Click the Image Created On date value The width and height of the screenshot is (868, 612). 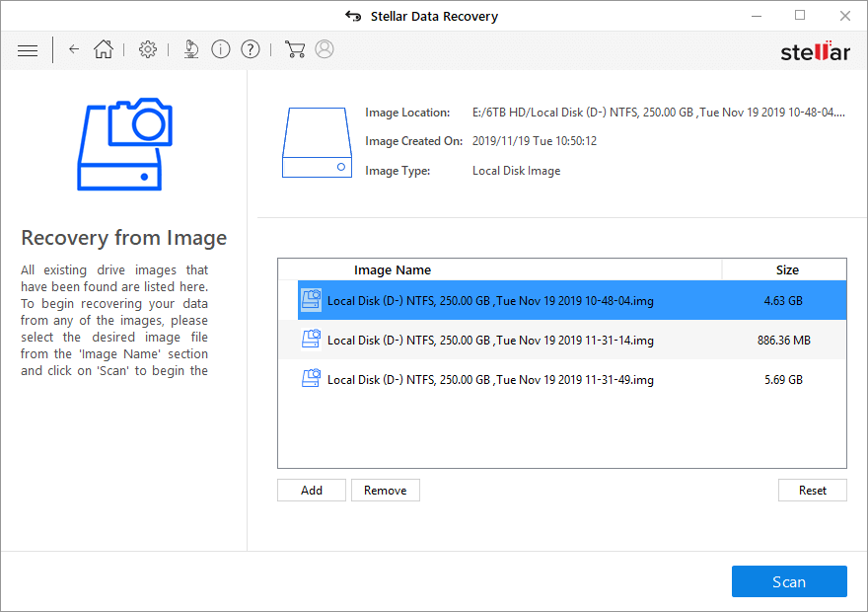coord(535,141)
